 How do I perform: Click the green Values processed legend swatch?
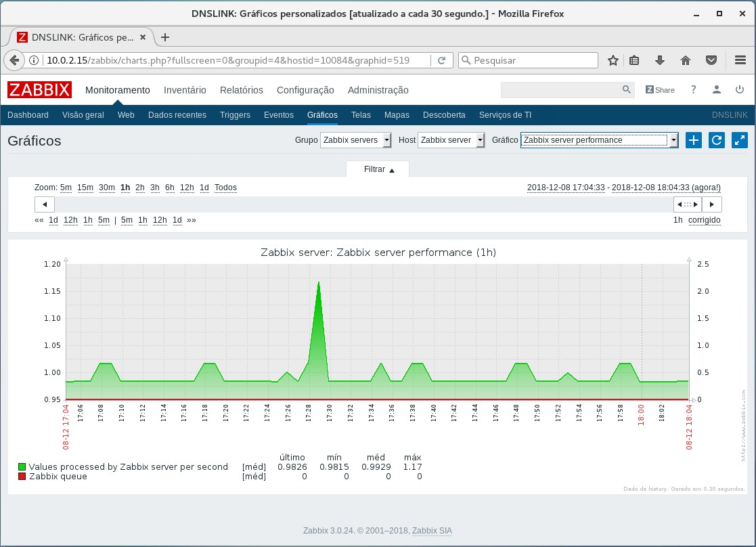click(x=22, y=466)
